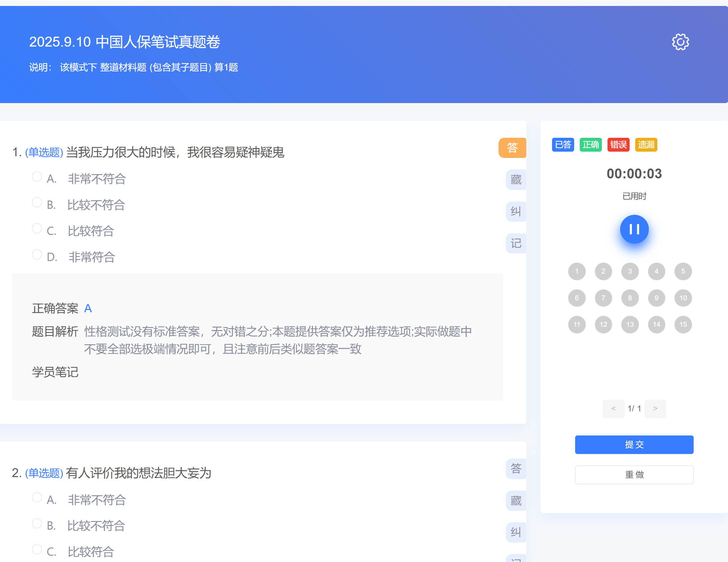
Task: Select option A 非常不符合 for question 1
Action: pos(37,176)
